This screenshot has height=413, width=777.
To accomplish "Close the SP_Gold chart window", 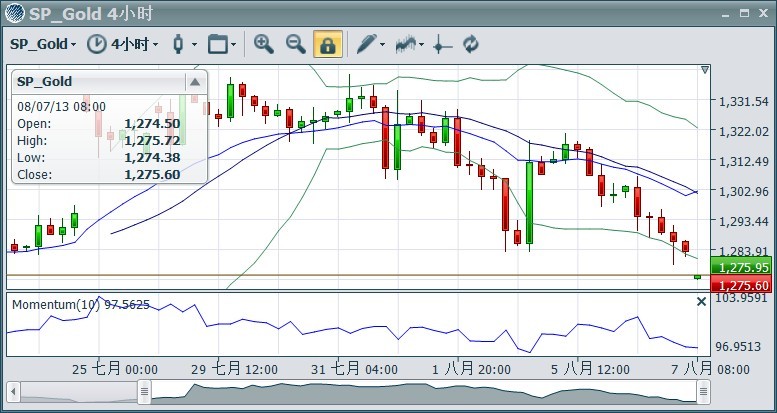I will coord(763,13).
